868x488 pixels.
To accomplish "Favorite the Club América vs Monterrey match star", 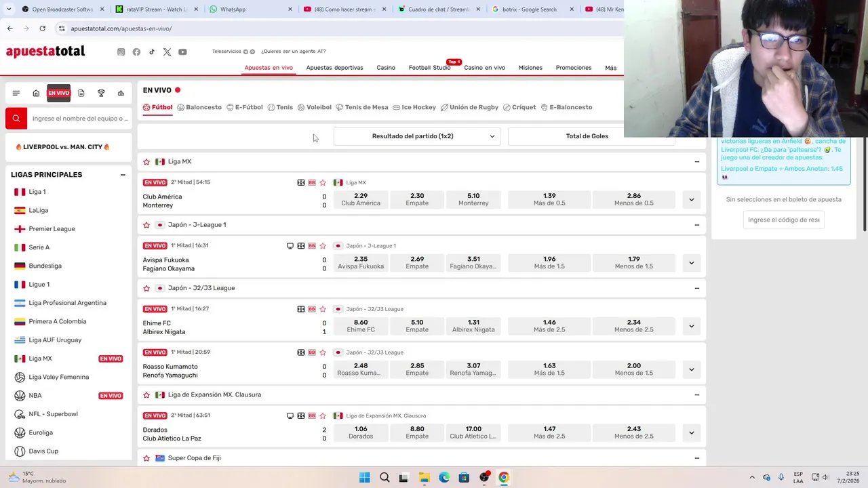I will point(323,182).
